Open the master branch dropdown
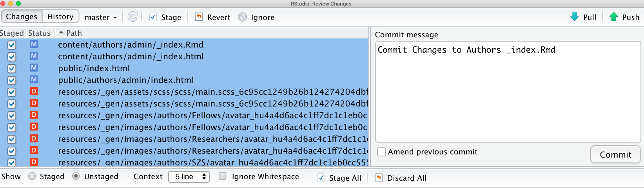The image size is (644, 189). 101,17
